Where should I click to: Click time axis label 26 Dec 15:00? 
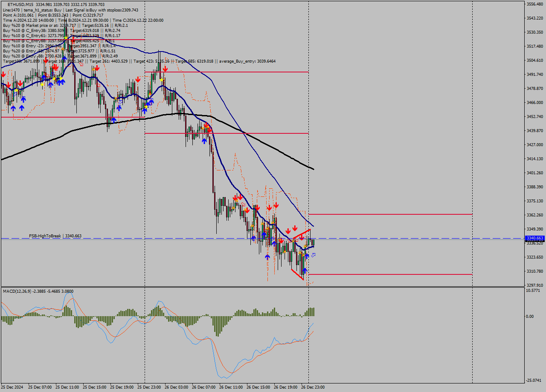point(258,387)
